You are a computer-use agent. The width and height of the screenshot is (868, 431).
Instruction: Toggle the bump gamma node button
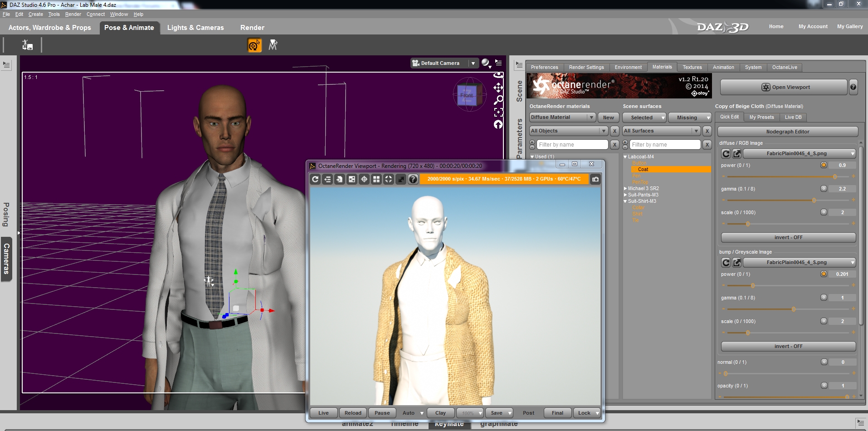tap(824, 298)
